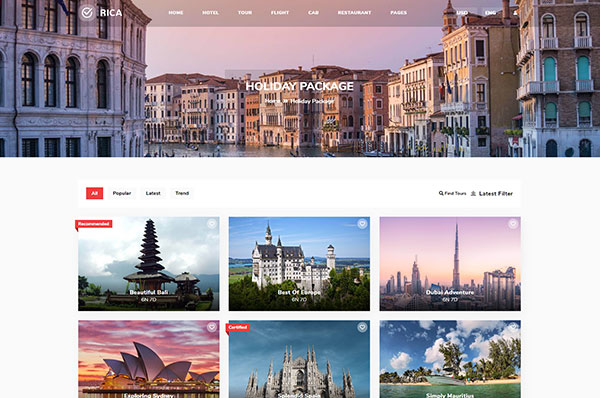Expand the Pages menu in navbar
The height and width of the screenshot is (398, 600).
[398, 13]
